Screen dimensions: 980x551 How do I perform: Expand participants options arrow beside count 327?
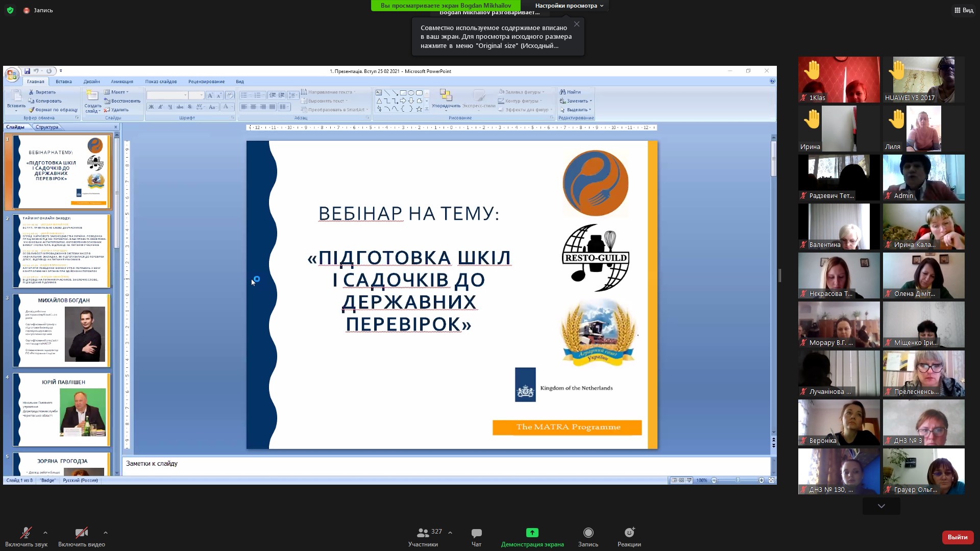tap(450, 533)
